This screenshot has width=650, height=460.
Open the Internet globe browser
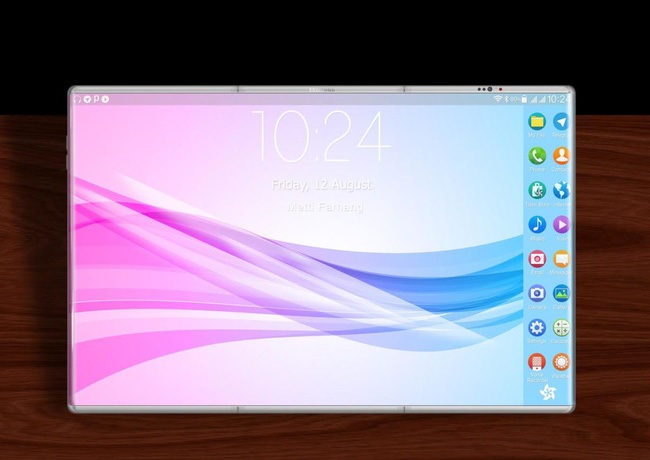point(561,189)
